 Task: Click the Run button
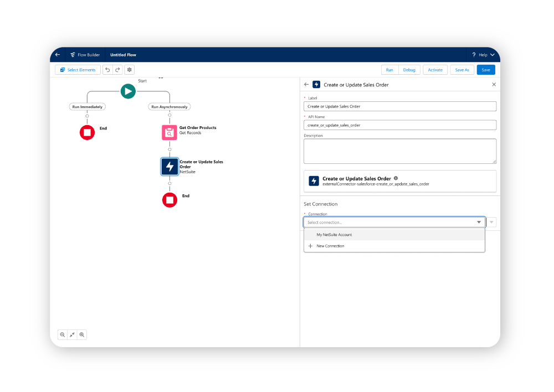point(389,70)
